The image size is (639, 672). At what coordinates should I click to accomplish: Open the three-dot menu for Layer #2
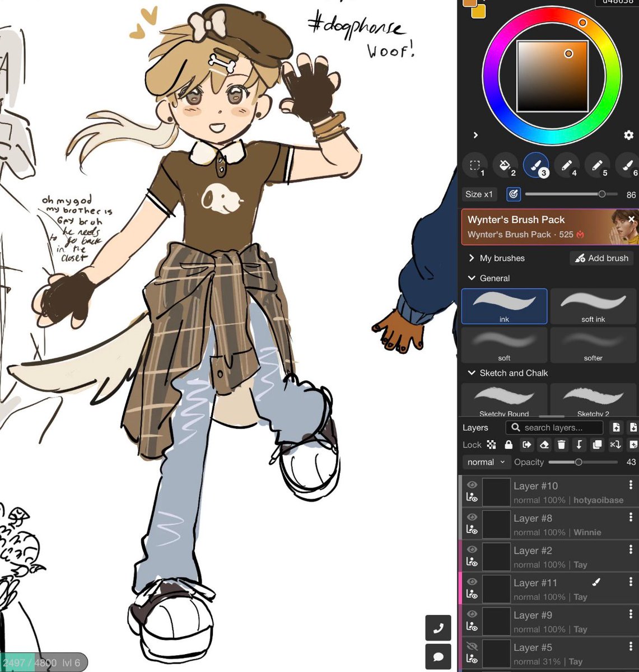coord(631,549)
